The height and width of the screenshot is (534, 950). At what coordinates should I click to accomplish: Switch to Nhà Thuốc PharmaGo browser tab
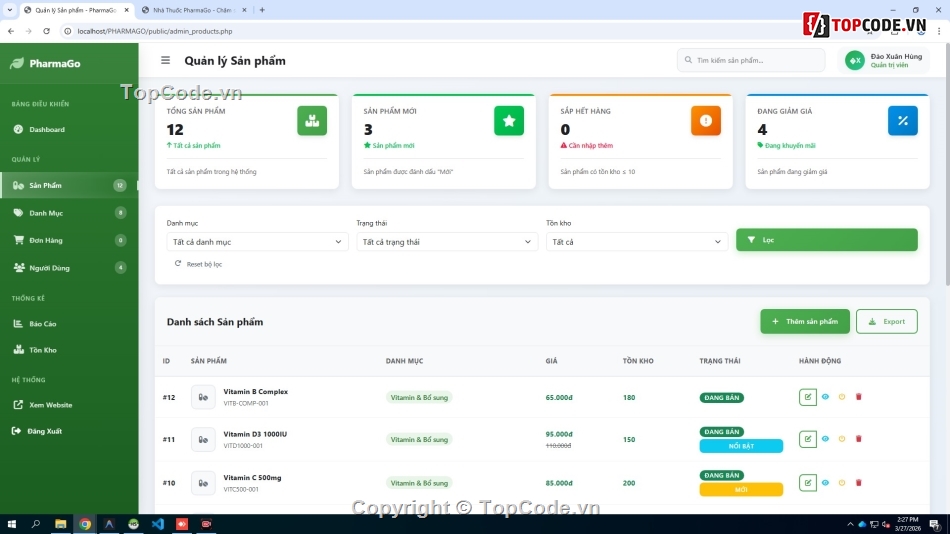[x=192, y=10]
